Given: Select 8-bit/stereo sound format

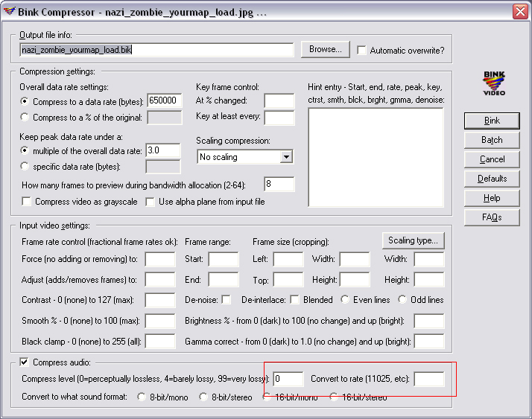Looking at the screenshot, I should click(203, 397).
